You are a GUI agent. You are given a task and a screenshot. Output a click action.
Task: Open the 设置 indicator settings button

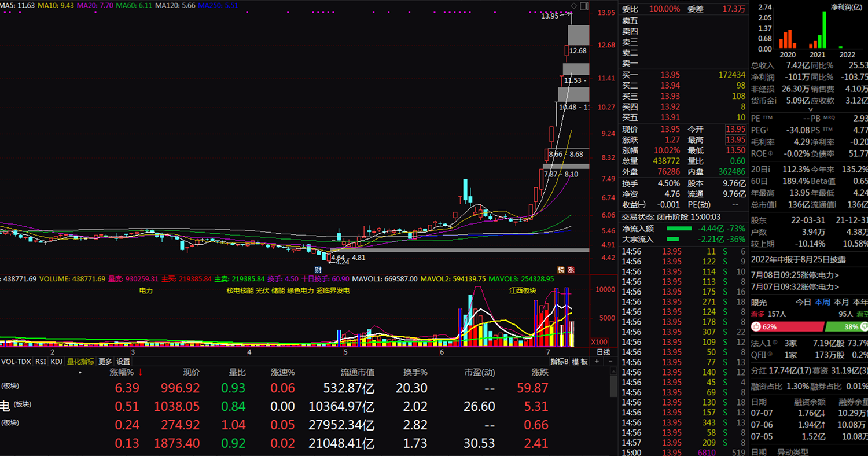pos(123,361)
